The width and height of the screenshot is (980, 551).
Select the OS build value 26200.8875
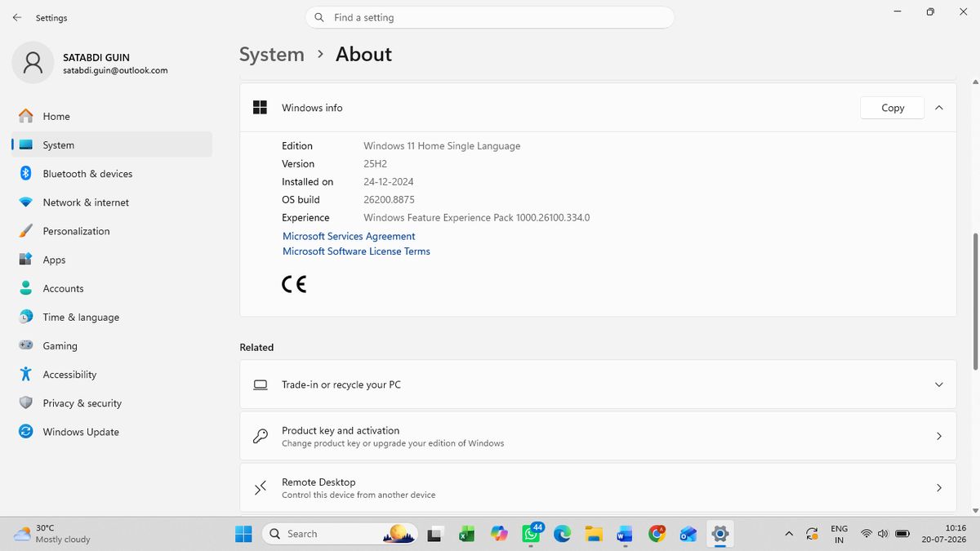point(389,199)
